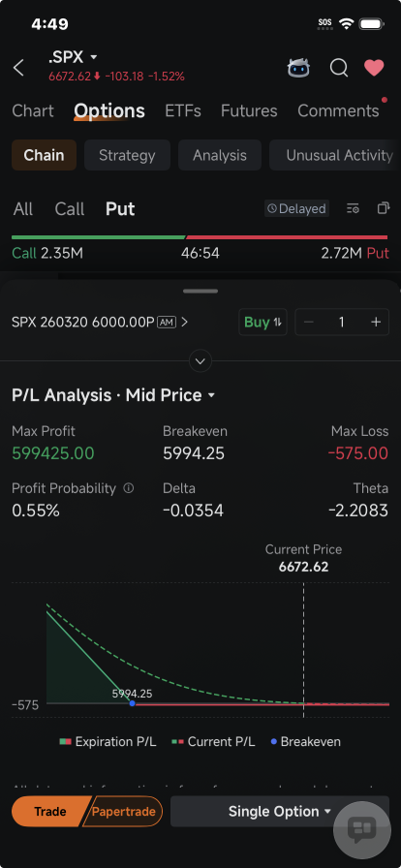Open the Mid Price dropdown
401x868 pixels.
tap(170, 395)
